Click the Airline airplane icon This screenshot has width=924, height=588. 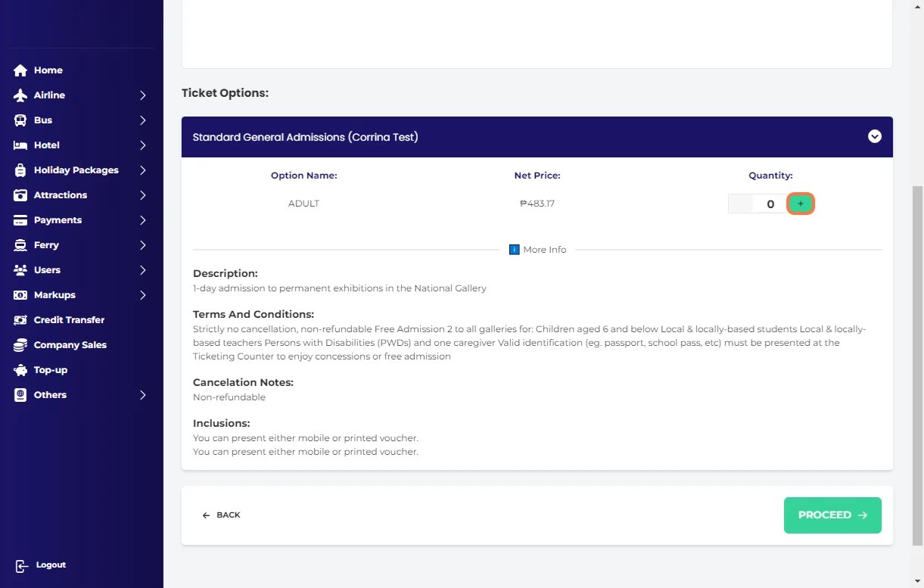pos(20,95)
